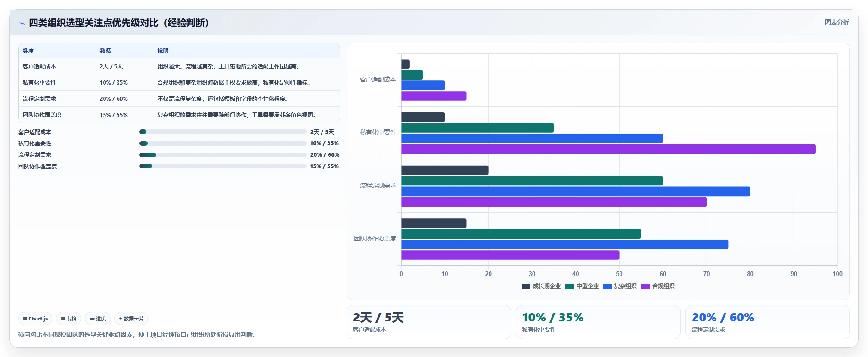Viewport: 868px width, 357px height.
Task: Toggle the 复杂组织 legend swatch
Action: pyautogui.click(x=608, y=286)
